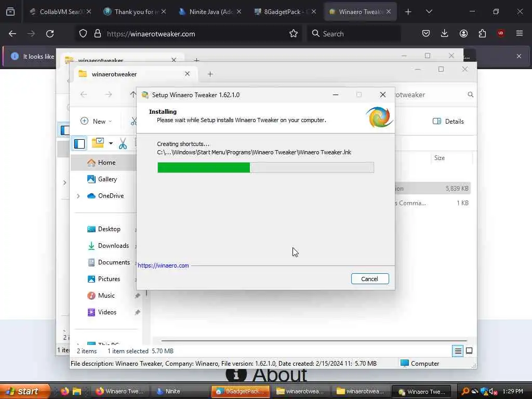Image resolution: width=532 pixels, height=399 pixels.
Task: Switch to details list view icon
Action: coord(458,351)
